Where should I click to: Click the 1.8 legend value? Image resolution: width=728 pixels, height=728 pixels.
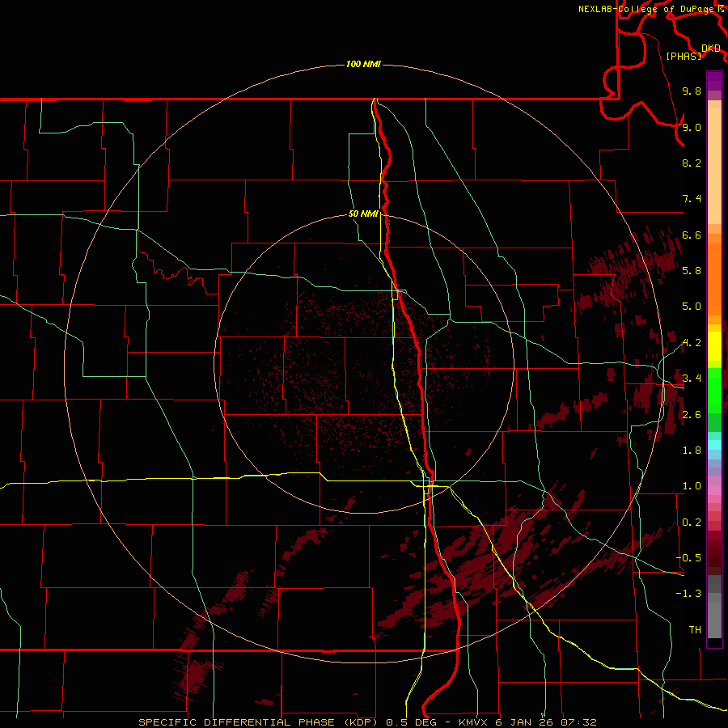692,451
